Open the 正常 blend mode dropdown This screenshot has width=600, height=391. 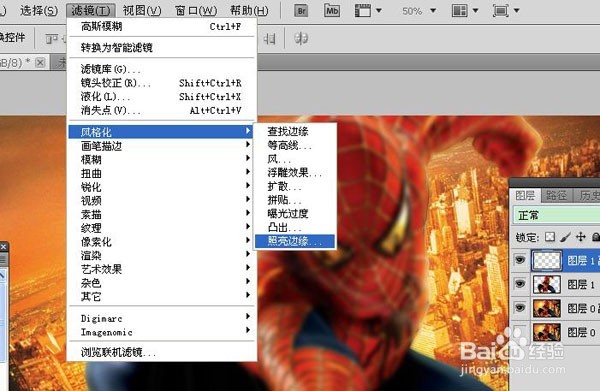[x=557, y=215]
